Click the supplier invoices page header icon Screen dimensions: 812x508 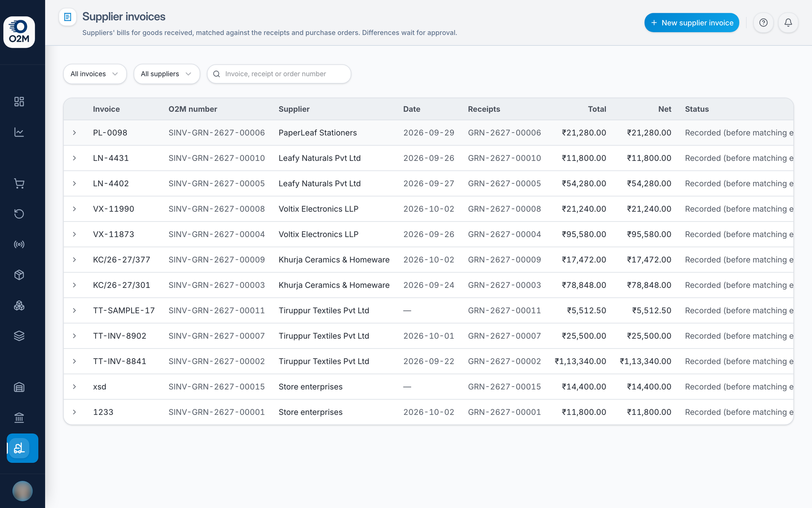(x=68, y=17)
